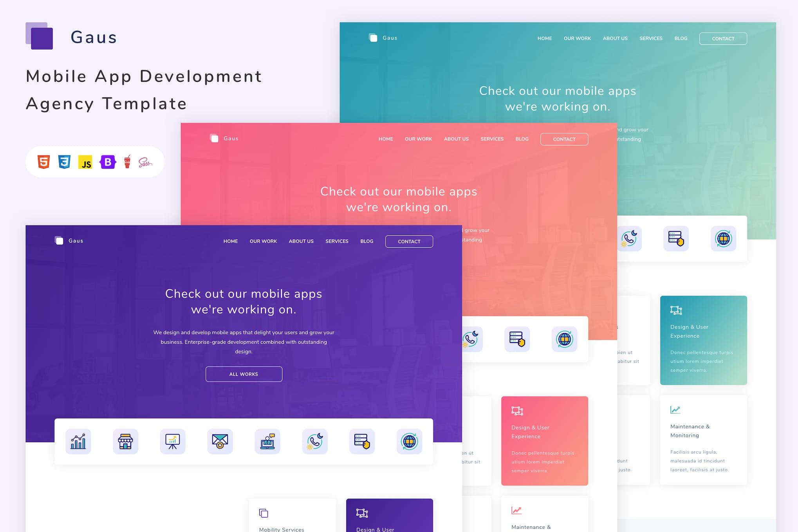Screen dimensions: 798x532
Task: Click the BLOG navigation tab
Action: (367, 241)
